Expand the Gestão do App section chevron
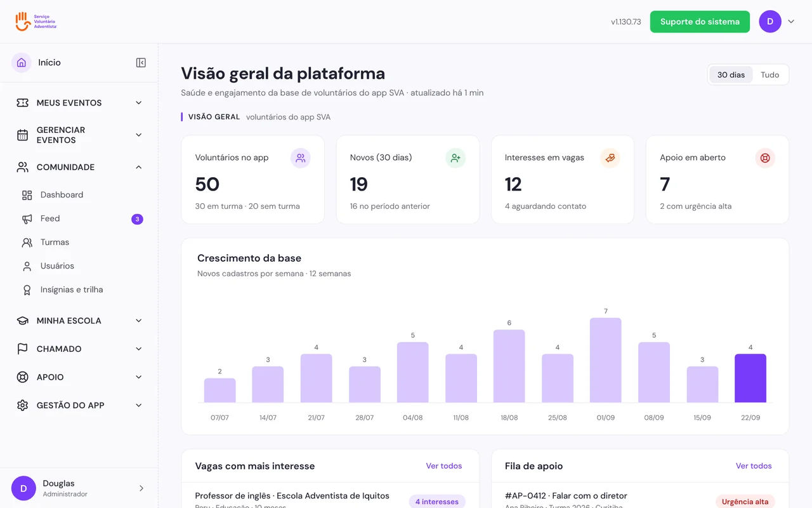The image size is (812, 508). pos(139,405)
